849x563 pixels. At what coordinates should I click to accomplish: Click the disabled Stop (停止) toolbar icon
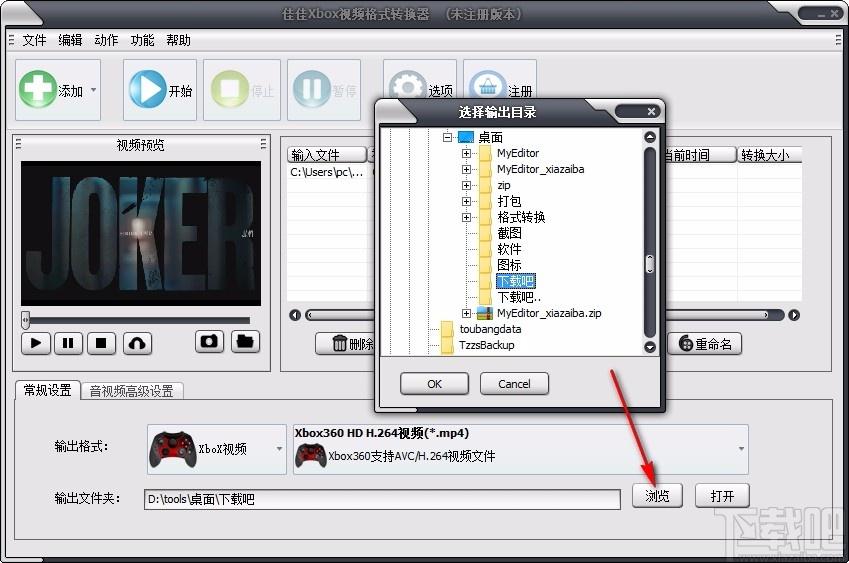point(230,89)
